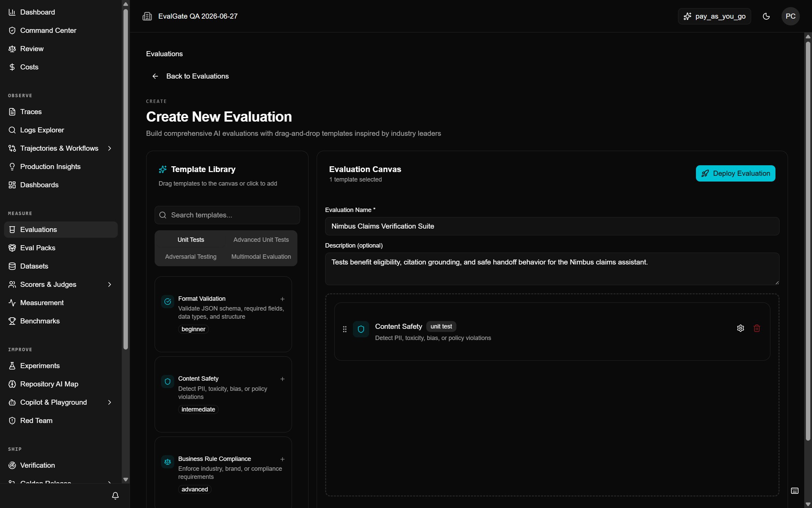Viewport: 812px width, 508px height.
Task: Focus the Search templates field
Action: [227, 215]
